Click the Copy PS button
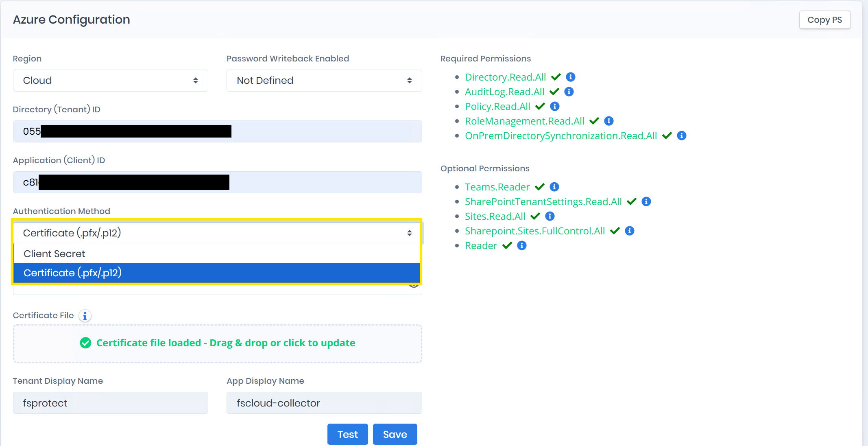Image resolution: width=868 pixels, height=446 pixels. coord(824,20)
